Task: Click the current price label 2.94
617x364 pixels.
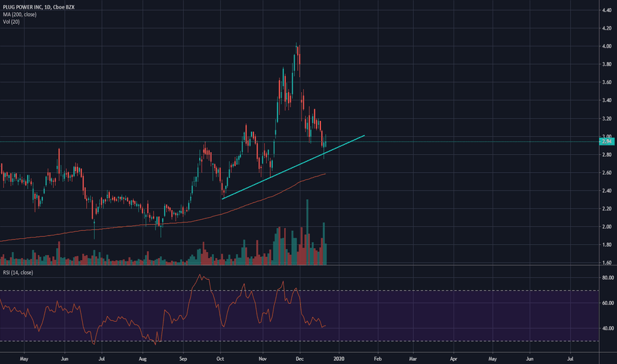Action: click(606, 142)
